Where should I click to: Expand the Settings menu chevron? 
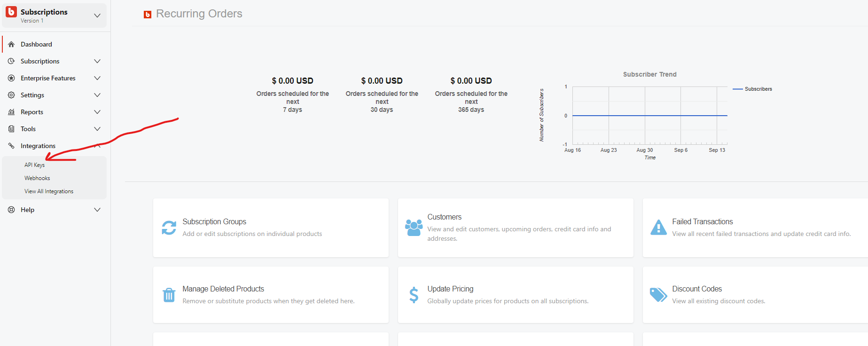tap(97, 95)
